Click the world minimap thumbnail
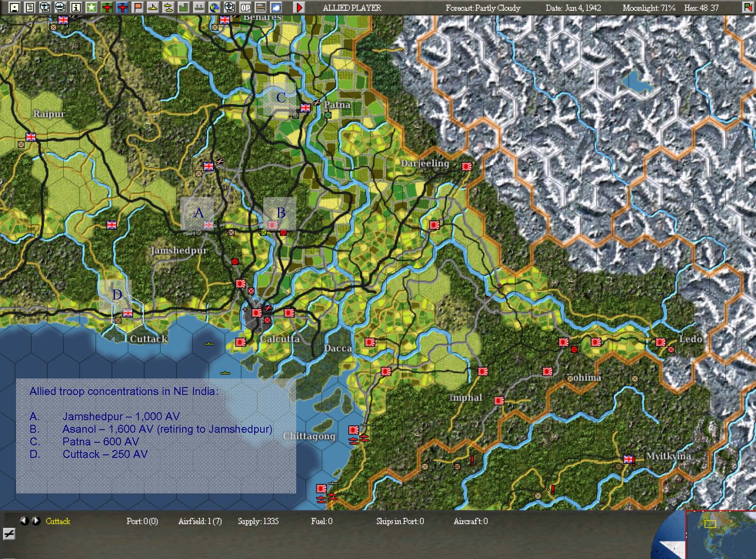 coord(721,535)
